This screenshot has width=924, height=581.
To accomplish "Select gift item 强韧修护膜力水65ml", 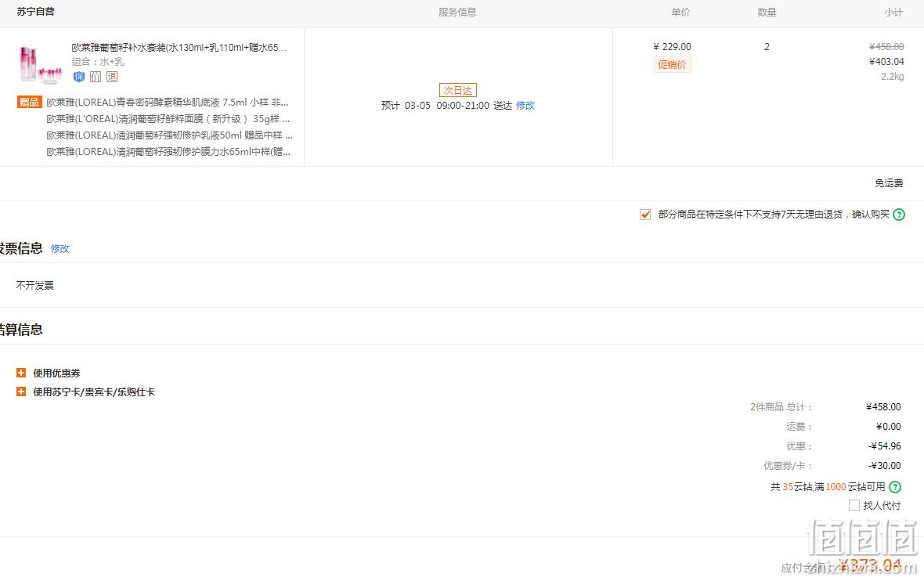I will click(168, 152).
